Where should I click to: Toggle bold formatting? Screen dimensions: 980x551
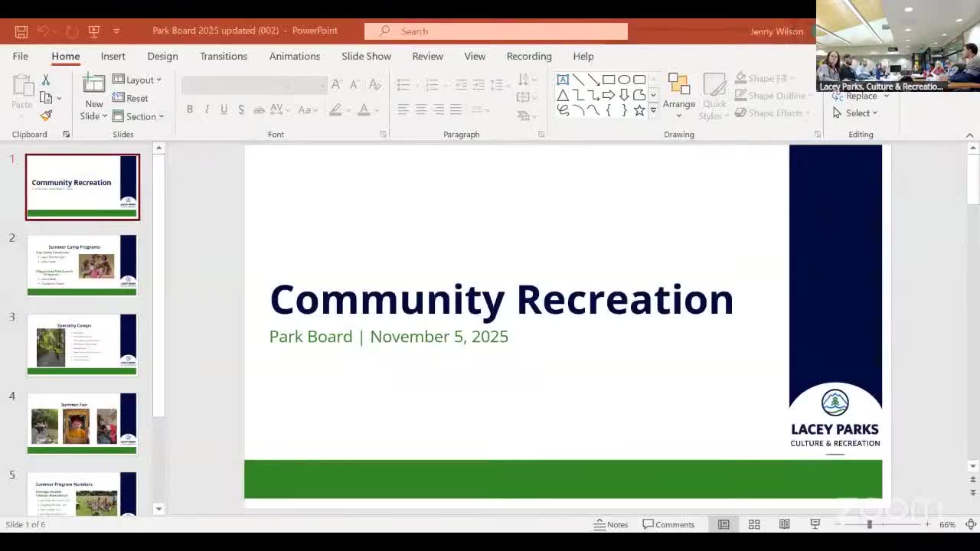coord(190,109)
